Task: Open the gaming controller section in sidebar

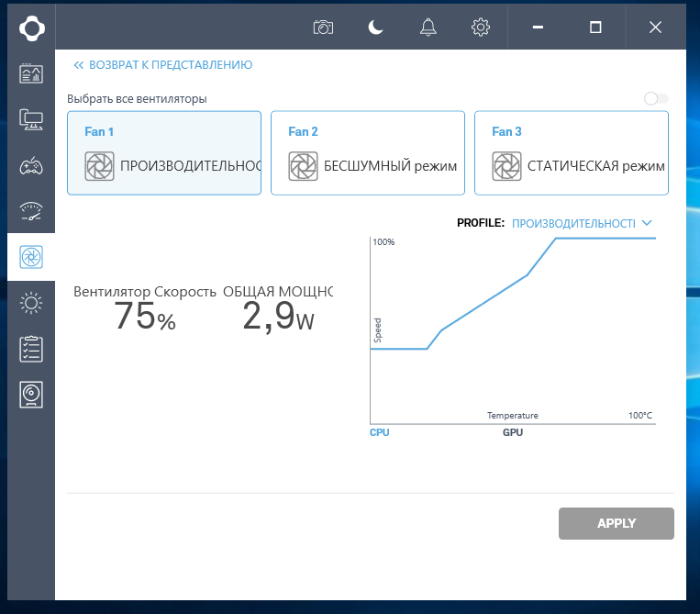Action: tap(31, 166)
